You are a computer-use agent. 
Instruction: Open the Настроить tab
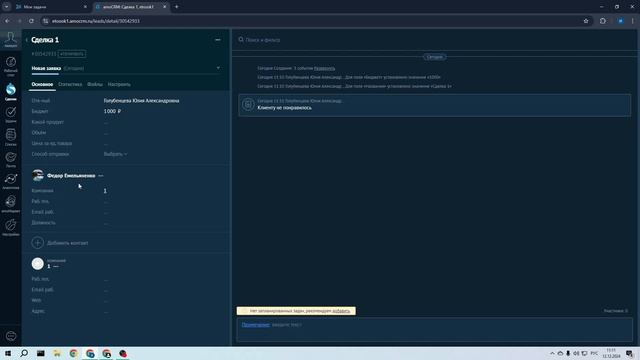click(x=119, y=84)
